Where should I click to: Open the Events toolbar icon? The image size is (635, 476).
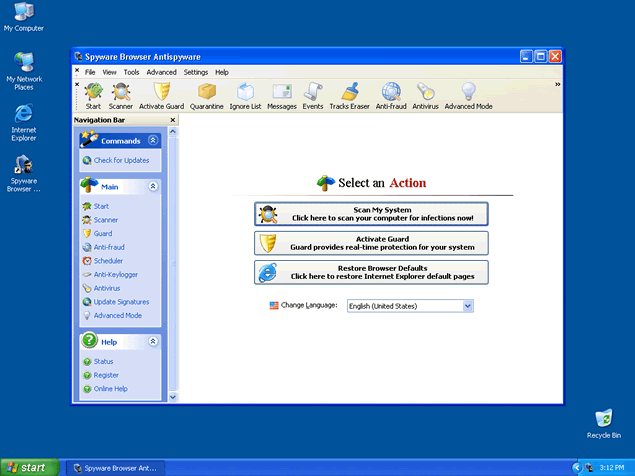(x=313, y=95)
